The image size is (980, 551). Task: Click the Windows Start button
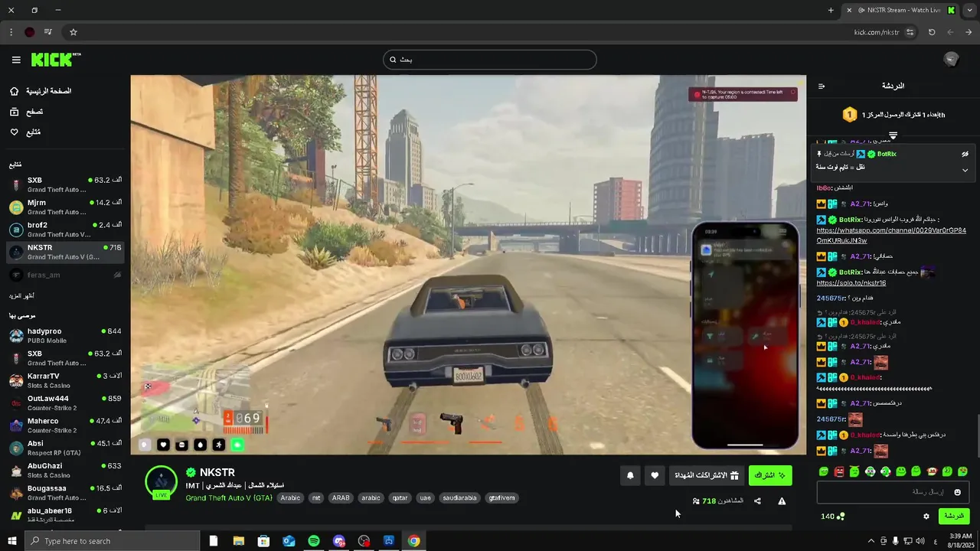point(11,541)
